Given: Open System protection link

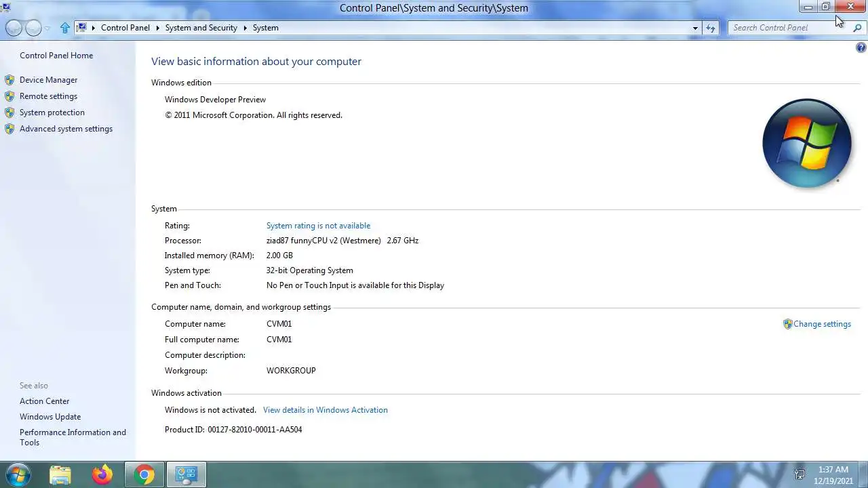Looking at the screenshot, I should point(52,113).
